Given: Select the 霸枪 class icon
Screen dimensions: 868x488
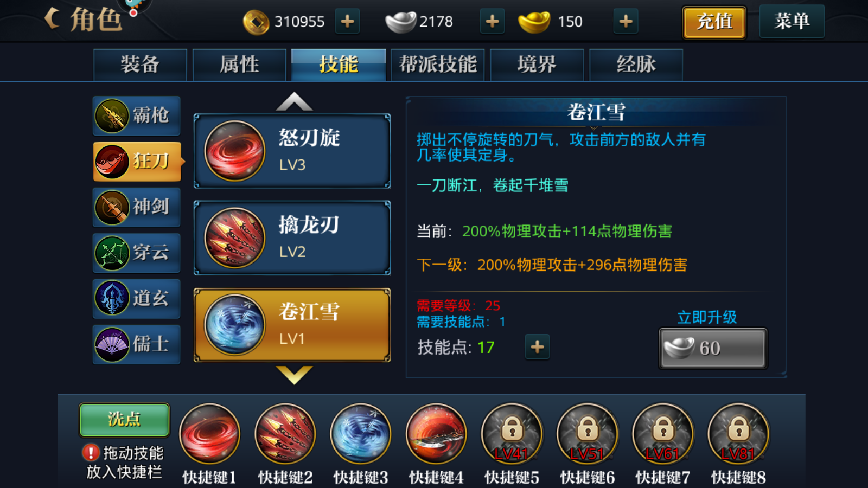Looking at the screenshot, I should 112,115.
